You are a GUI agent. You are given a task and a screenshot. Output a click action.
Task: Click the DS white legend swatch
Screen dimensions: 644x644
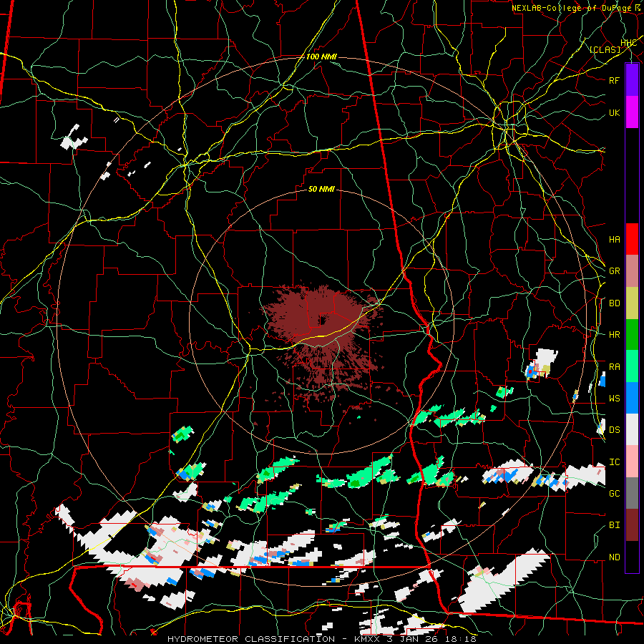[x=632, y=429]
